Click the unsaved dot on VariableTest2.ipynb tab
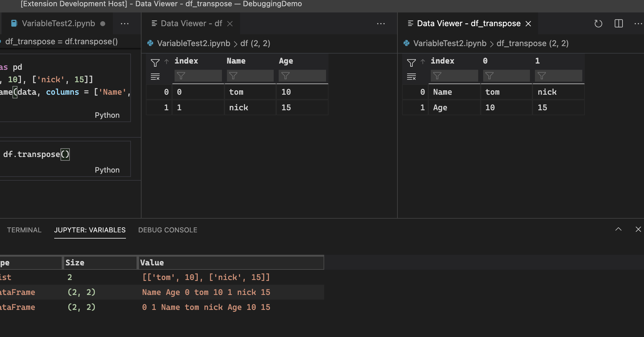Viewport: 644px width, 337px height. [x=103, y=24]
